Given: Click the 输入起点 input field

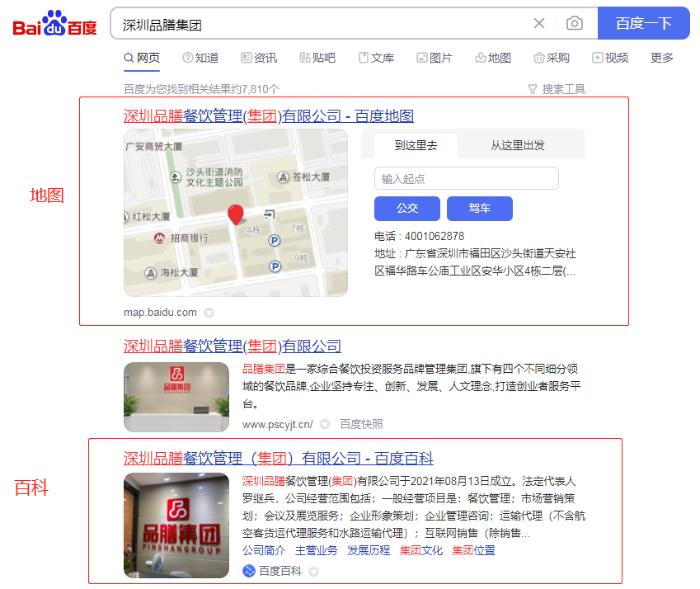Looking at the screenshot, I should click(x=466, y=178).
